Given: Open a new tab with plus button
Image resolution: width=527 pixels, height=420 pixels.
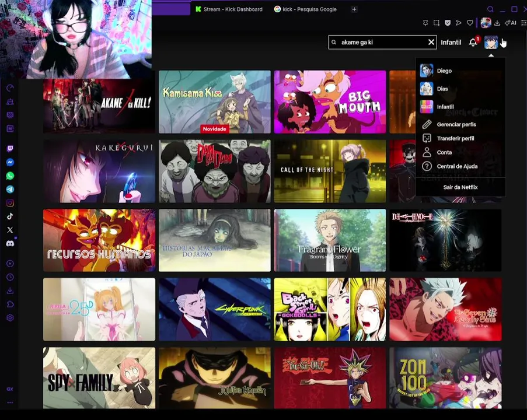Looking at the screenshot, I should tap(354, 9).
